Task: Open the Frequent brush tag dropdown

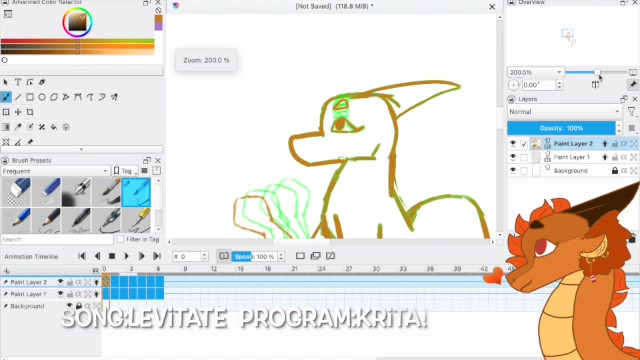Action: 55,171
